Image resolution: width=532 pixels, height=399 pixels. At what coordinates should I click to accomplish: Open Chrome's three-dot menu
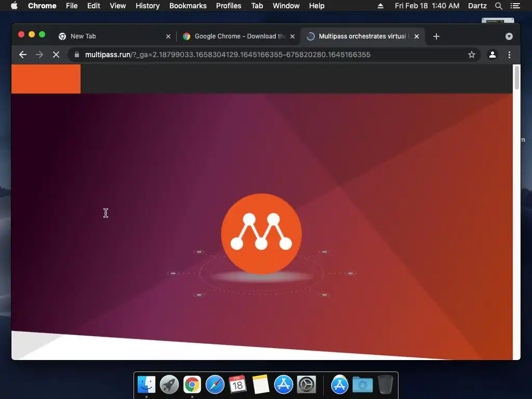click(509, 55)
